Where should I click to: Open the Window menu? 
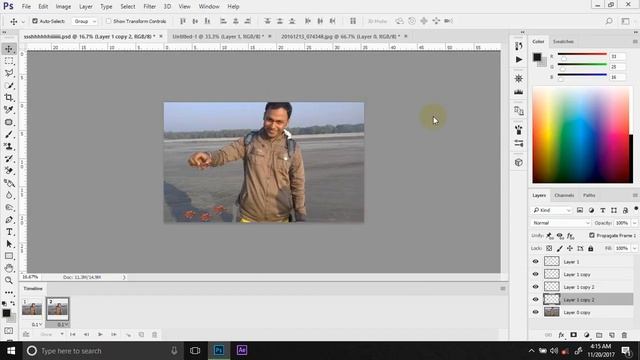point(209,7)
